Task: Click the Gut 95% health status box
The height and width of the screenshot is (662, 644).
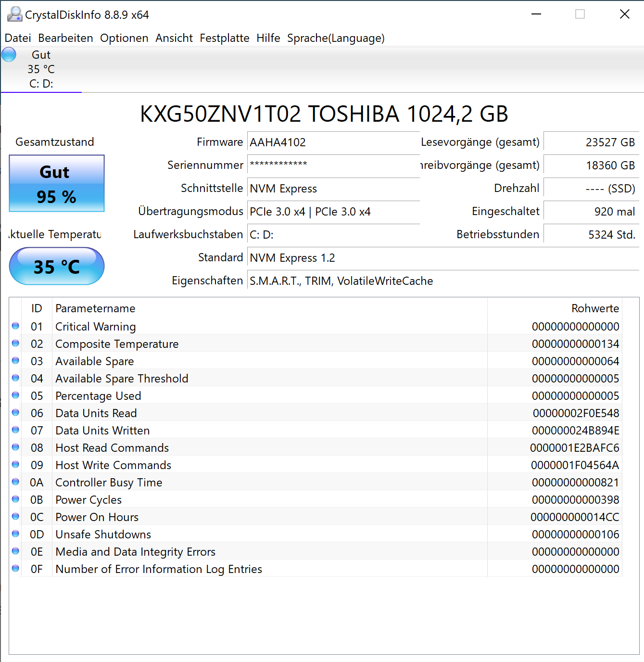Action: tap(56, 184)
